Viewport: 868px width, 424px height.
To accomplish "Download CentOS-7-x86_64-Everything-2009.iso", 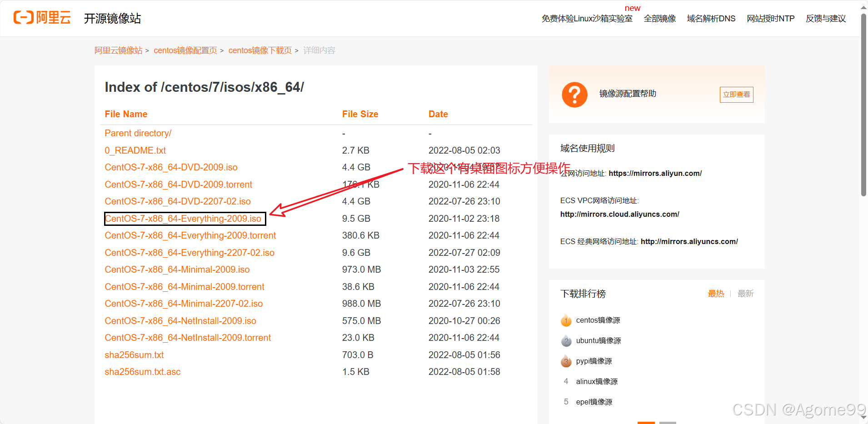I will tap(185, 218).
